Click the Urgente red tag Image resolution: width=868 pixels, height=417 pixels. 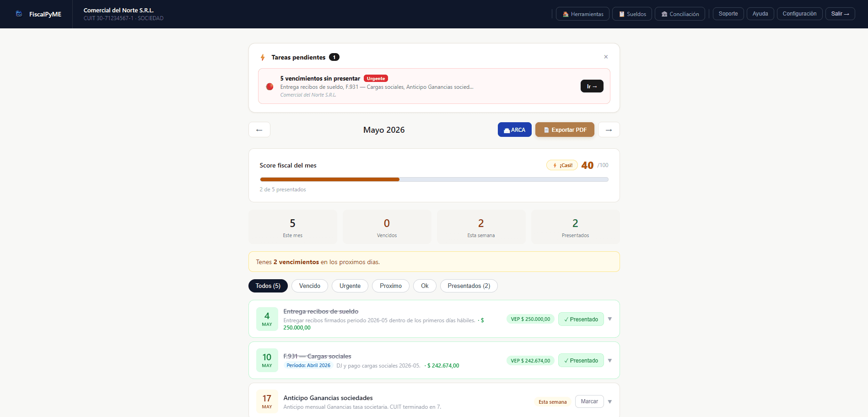pos(376,78)
